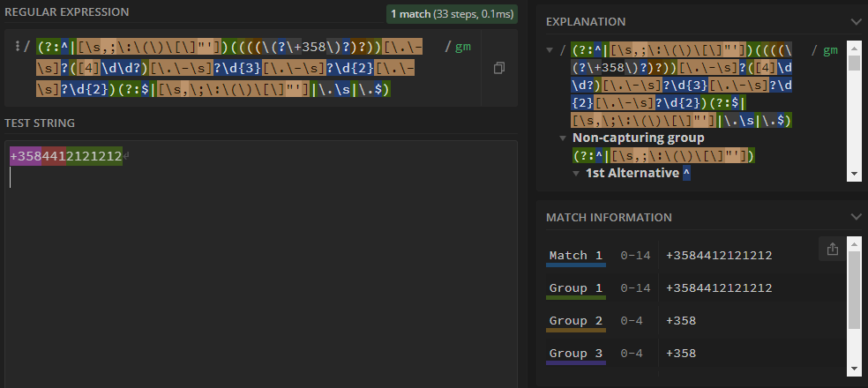Click the explanation scrollbar up arrow
868x388 pixels.
pyautogui.click(x=854, y=46)
